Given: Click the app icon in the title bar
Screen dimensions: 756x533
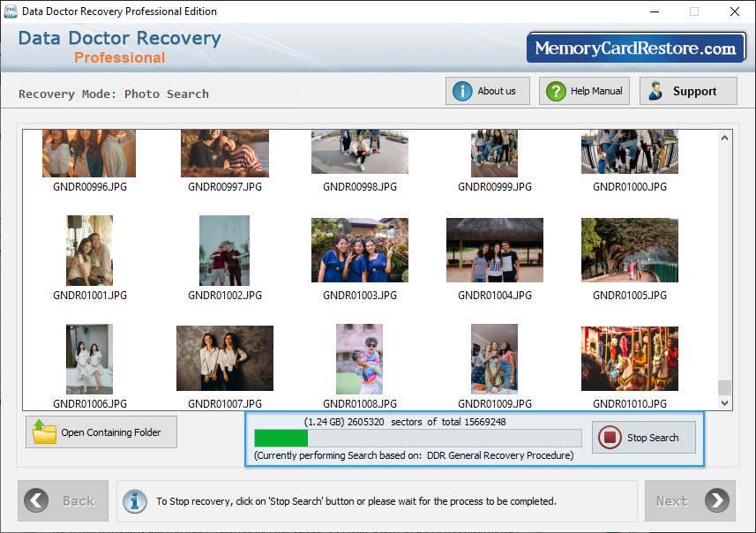Looking at the screenshot, I should 10,11.
